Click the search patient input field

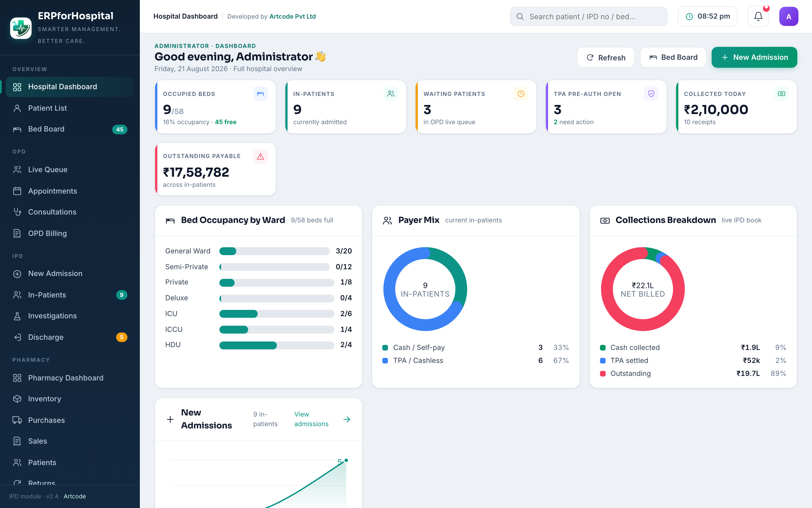588,16
